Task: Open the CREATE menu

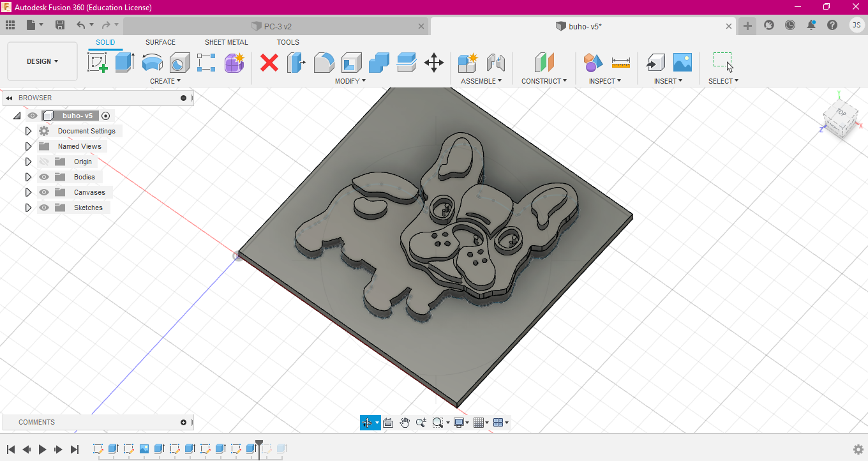Action: click(165, 81)
